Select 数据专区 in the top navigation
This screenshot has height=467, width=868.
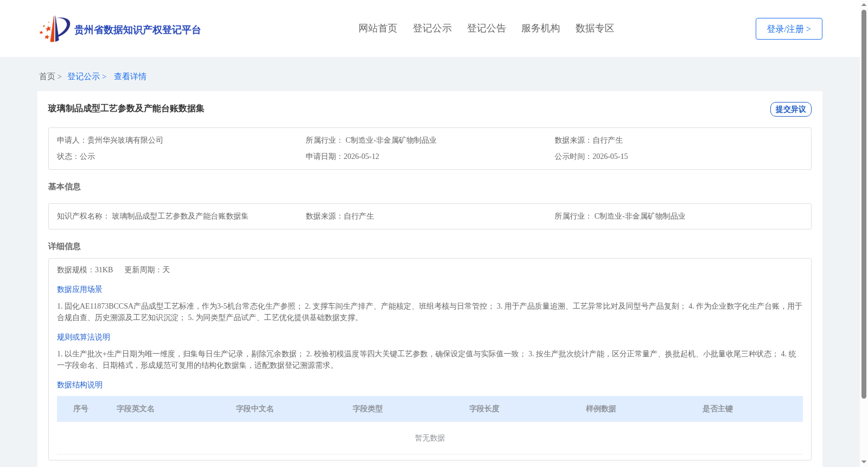click(x=595, y=28)
